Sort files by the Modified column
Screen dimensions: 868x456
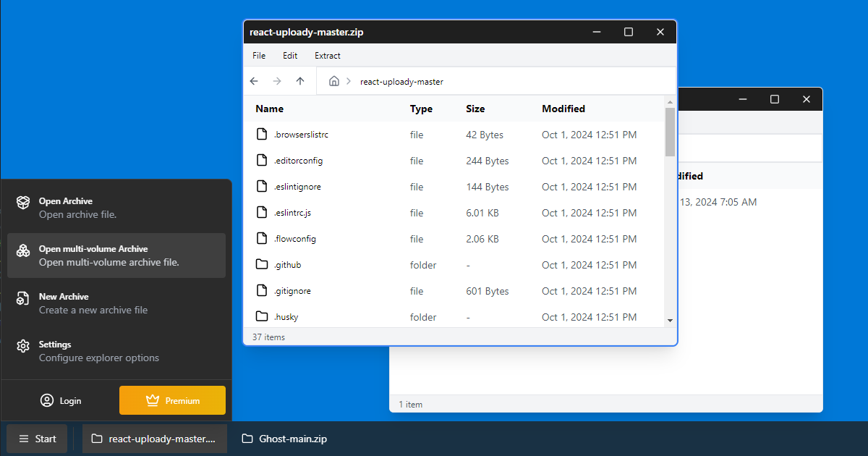pyautogui.click(x=563, y=109)
